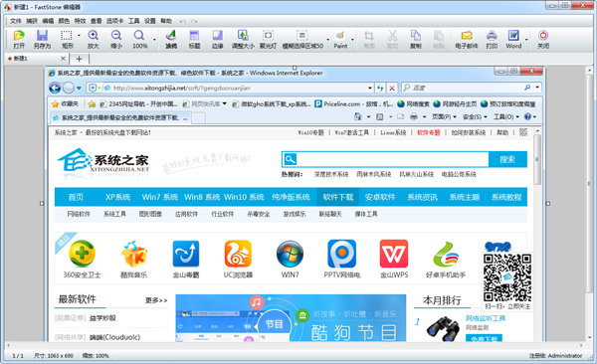This screenshot has height=364, width=597.
Task: Expand the Paint dropdown arrow
Action: [x=352, y=39]
